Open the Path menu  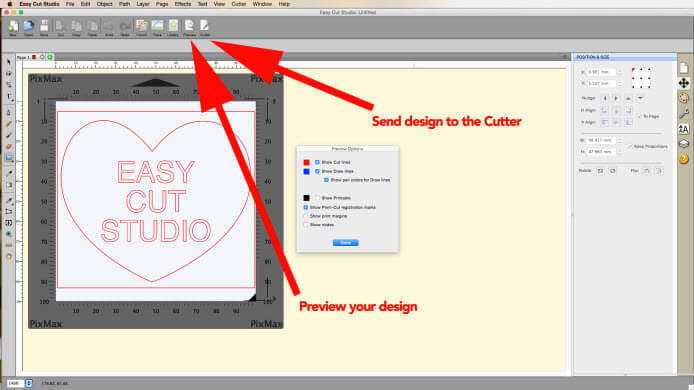[x=124, y=4]
